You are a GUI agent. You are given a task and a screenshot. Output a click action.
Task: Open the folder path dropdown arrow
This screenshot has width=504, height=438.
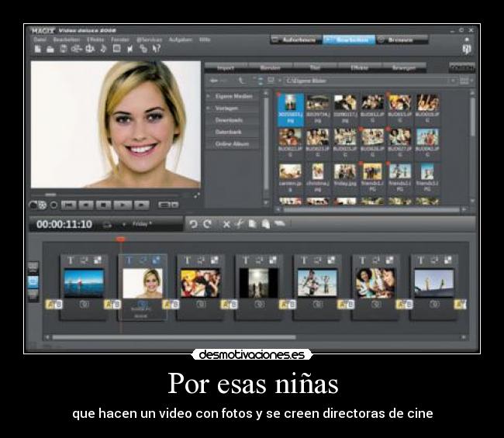click(x=453, y=81)
